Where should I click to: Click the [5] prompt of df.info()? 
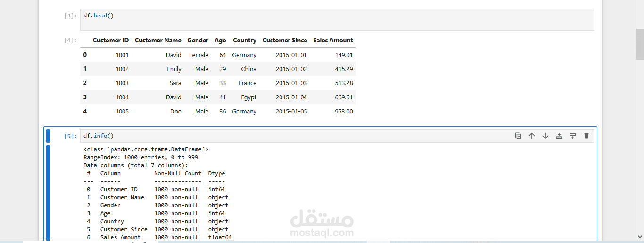pos(70,136)
